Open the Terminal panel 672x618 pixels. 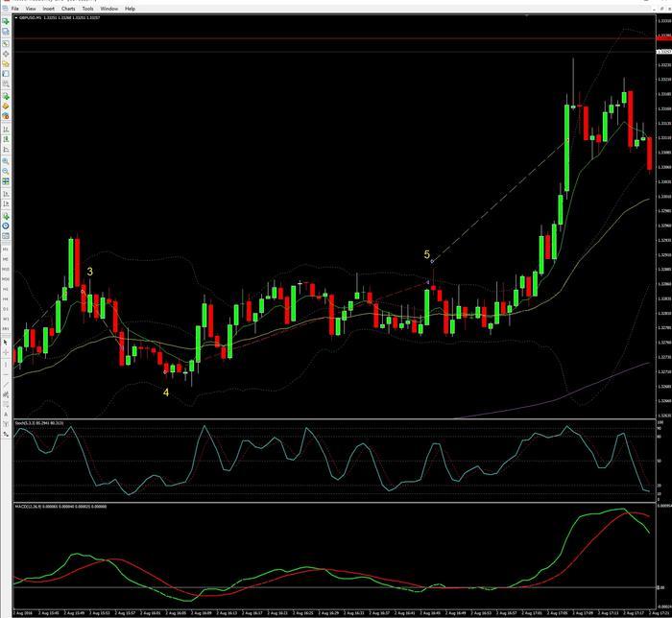point(6,74)
